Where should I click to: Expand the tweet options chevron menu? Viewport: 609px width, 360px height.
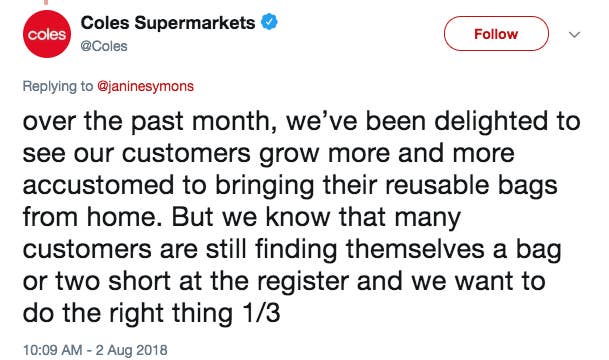574,35
